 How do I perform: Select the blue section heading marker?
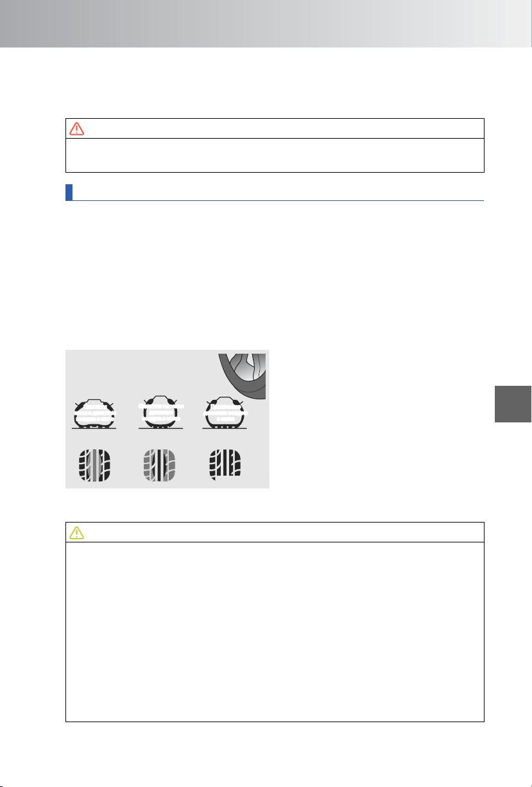69,193
